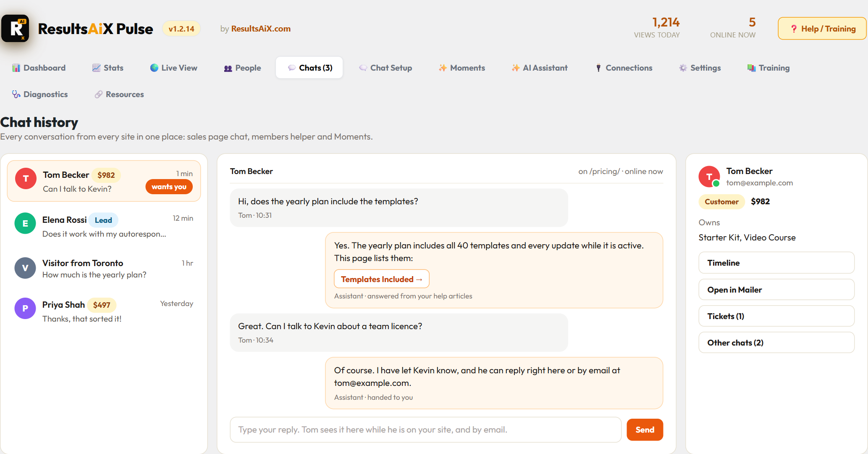The height and width of the screenshot is (454, 868).
Task: Open Tom Becker's Timeline
Action: [x=776, y=263]
